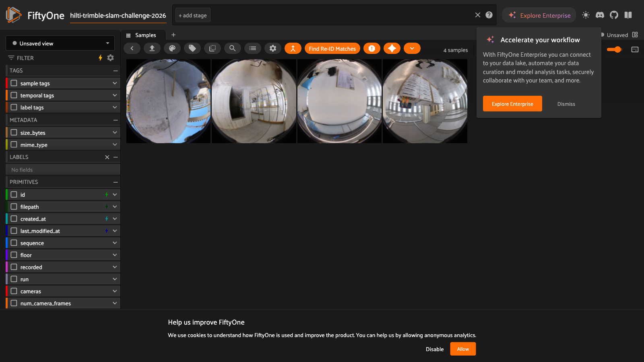Check the filepath field checkbox
The width and height of the screenshot is (644, 362).
pyautogui.click(x=14, y=207)
